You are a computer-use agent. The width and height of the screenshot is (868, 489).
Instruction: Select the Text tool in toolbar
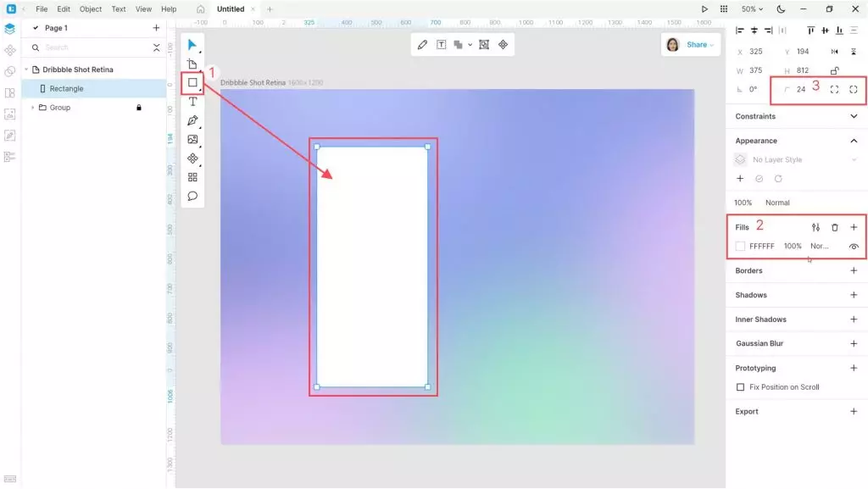click(192, 102)
